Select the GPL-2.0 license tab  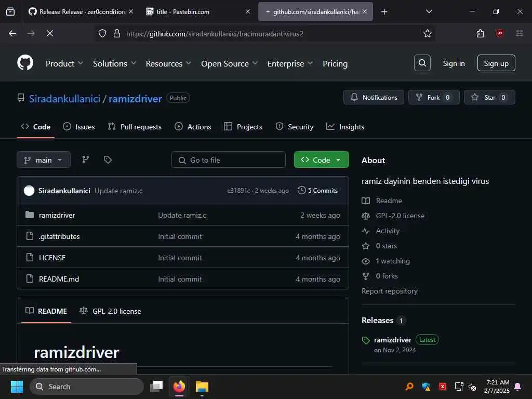pos(110,311)
